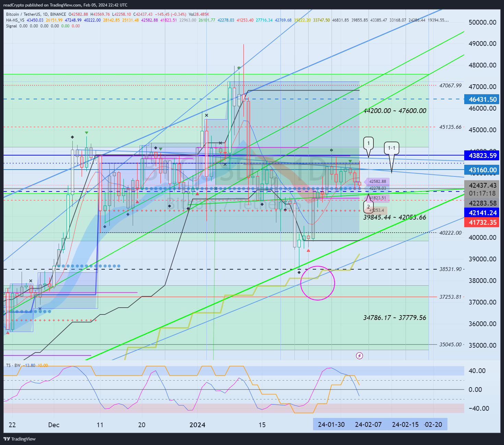Screen dimensions: 504x445
Task: Open the Bitcoin / TetherUS symbol legend
Action: click(x=36, y=14)
